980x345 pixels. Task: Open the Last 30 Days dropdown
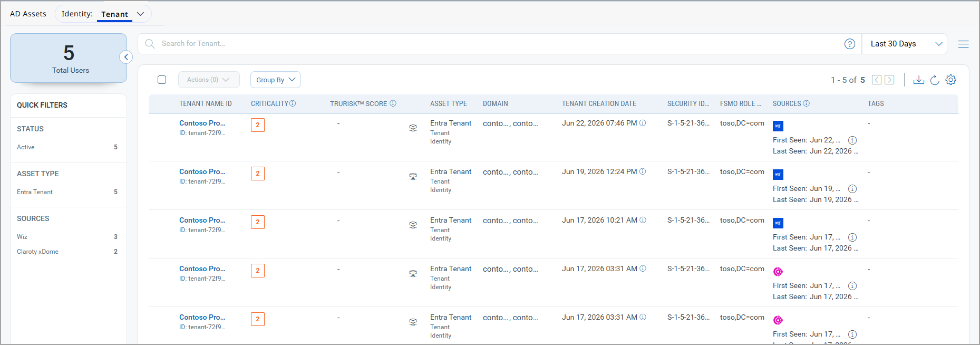[905, 44]
